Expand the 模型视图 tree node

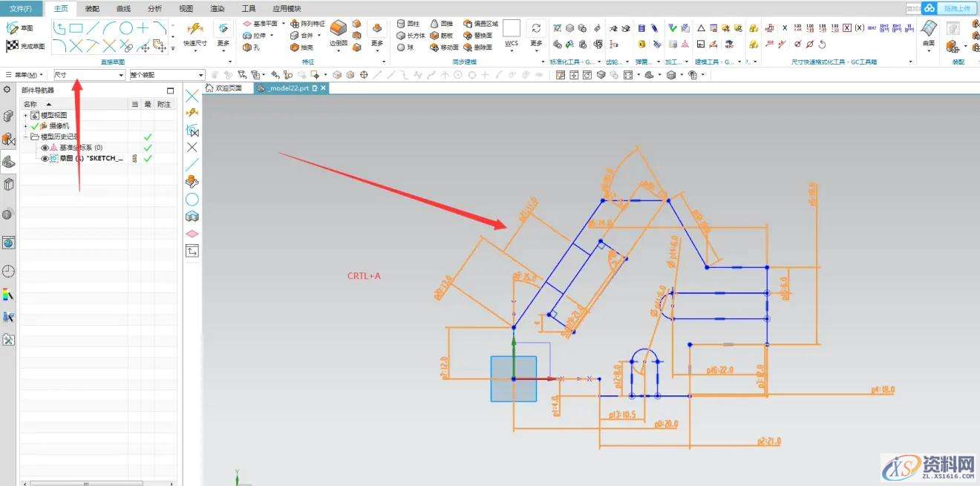[x=26, y=116]
